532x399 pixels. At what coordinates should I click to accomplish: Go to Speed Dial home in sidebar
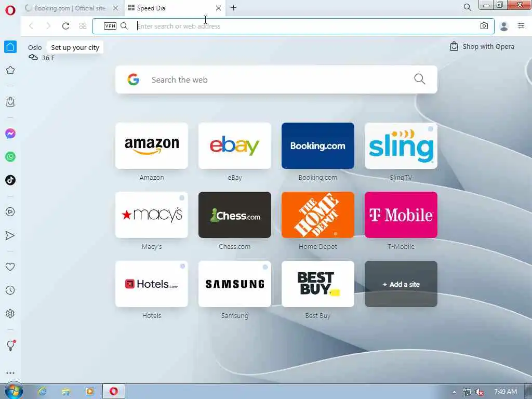pyautogui.click(x=10, y=47)
